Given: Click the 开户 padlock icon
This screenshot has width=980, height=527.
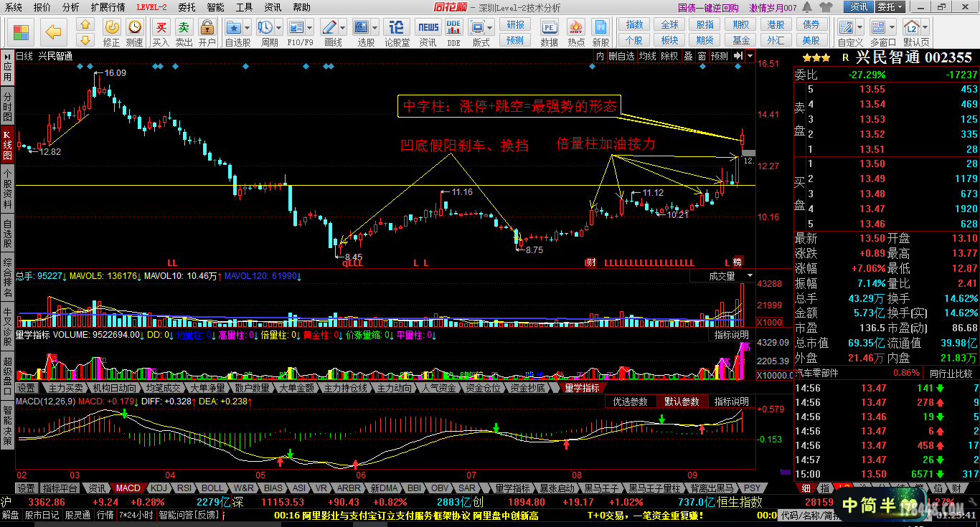Looking at the screenshot, I should tap(207, 27).
